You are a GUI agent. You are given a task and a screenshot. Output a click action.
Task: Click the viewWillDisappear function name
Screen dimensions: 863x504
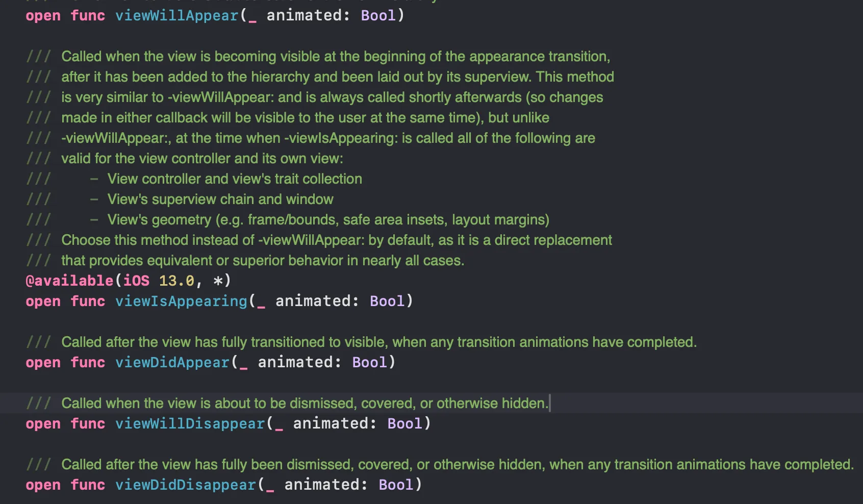[190, 423]
